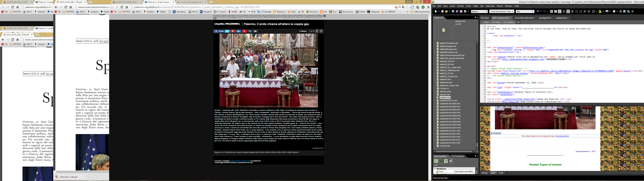
Task: Click the SuperPreview SP icon
Action: click(x=461, y=12)
